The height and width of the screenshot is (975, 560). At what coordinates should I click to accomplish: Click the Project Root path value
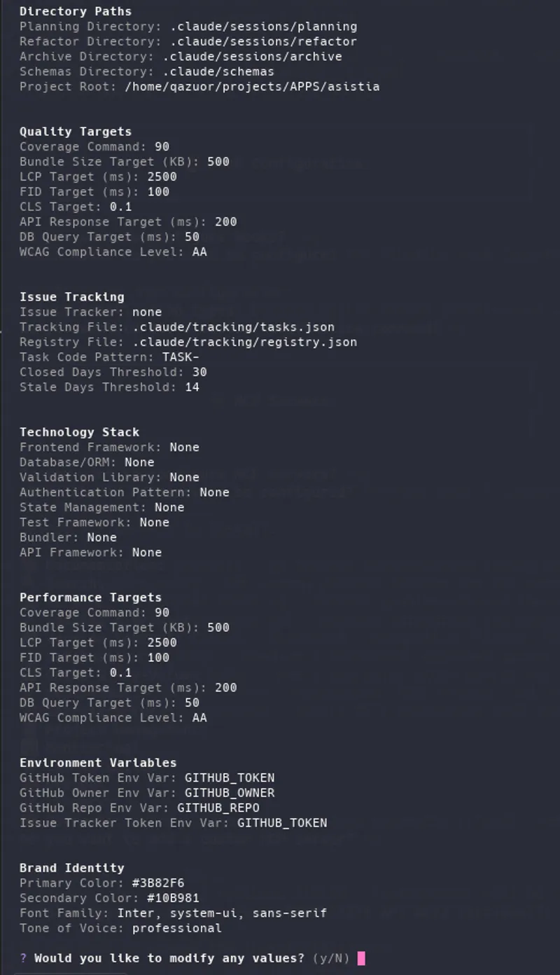point(251,87)
